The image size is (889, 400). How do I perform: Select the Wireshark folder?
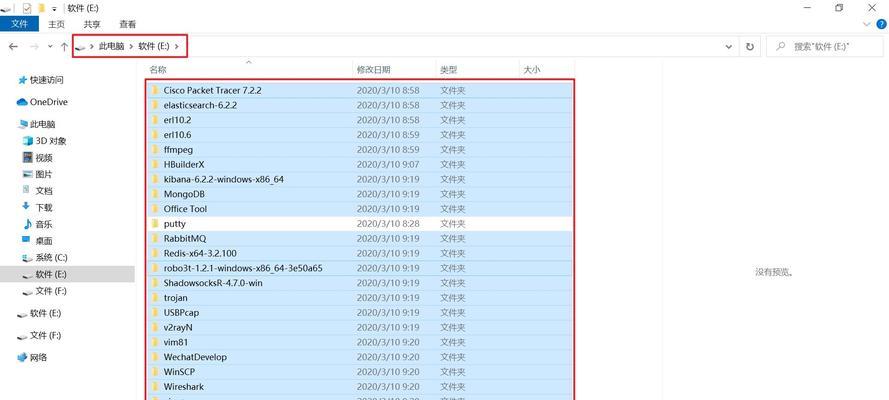(x=361, y=386)
